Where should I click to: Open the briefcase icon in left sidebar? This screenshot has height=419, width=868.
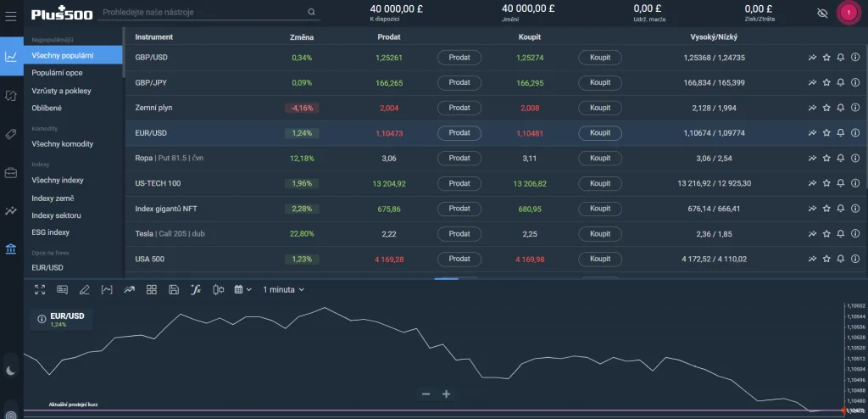click(11, 173)
